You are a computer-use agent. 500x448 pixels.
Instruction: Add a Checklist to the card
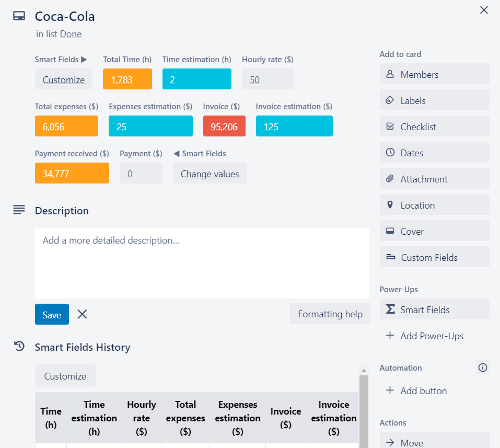point(434,127)
